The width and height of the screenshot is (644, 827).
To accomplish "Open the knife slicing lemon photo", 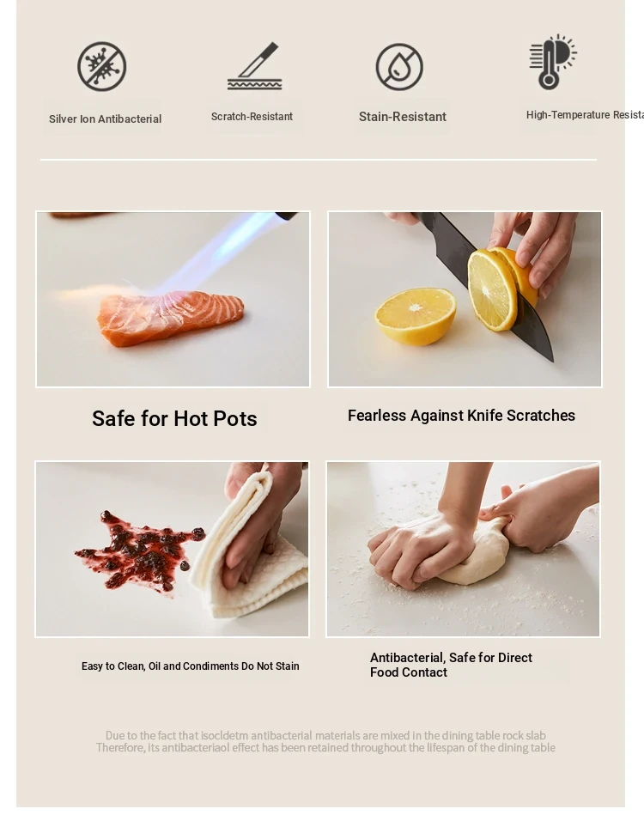I will click(x=465, y=299).
